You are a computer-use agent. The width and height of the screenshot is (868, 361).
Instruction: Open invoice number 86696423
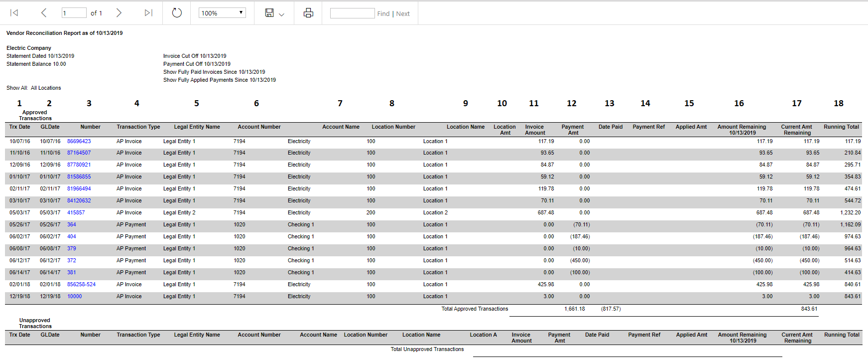[79, 141]
